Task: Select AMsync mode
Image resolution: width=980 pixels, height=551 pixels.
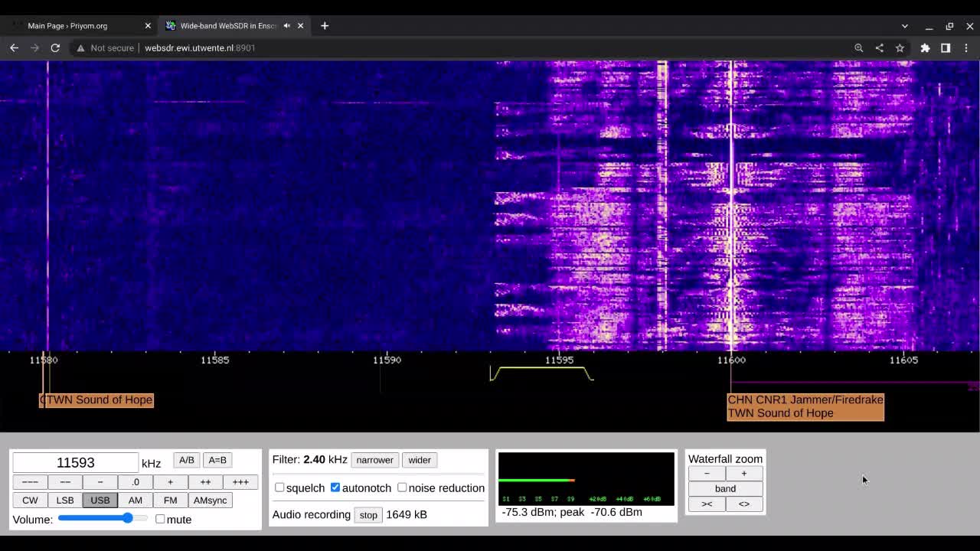Action: point(210,500)
